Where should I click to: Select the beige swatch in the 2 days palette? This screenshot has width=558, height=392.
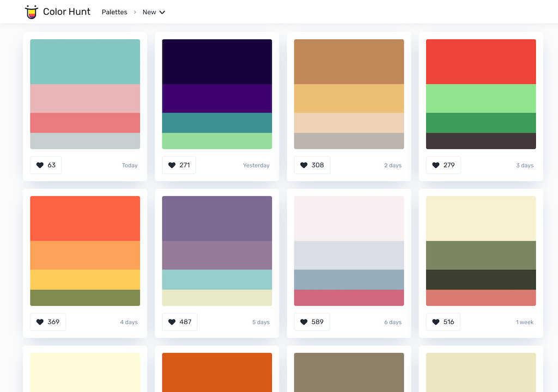349,122
